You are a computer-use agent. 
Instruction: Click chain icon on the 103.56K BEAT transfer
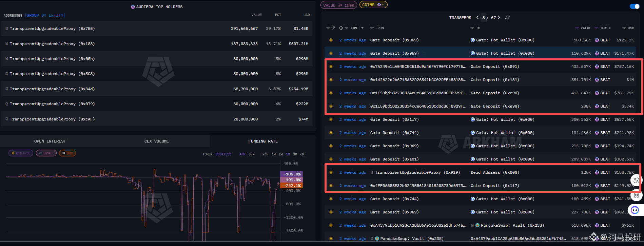point(331,40)
